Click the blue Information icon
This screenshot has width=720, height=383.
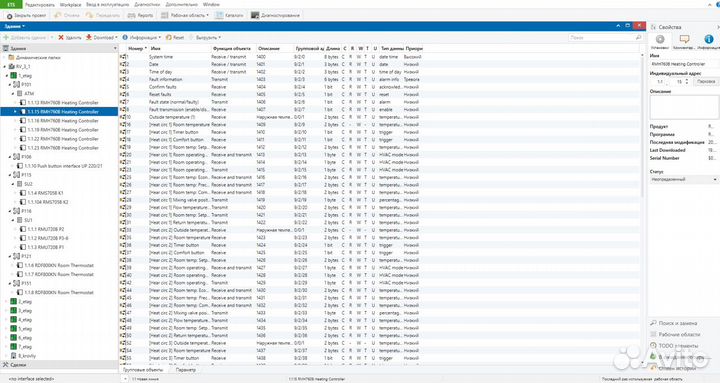pos(124,38)
